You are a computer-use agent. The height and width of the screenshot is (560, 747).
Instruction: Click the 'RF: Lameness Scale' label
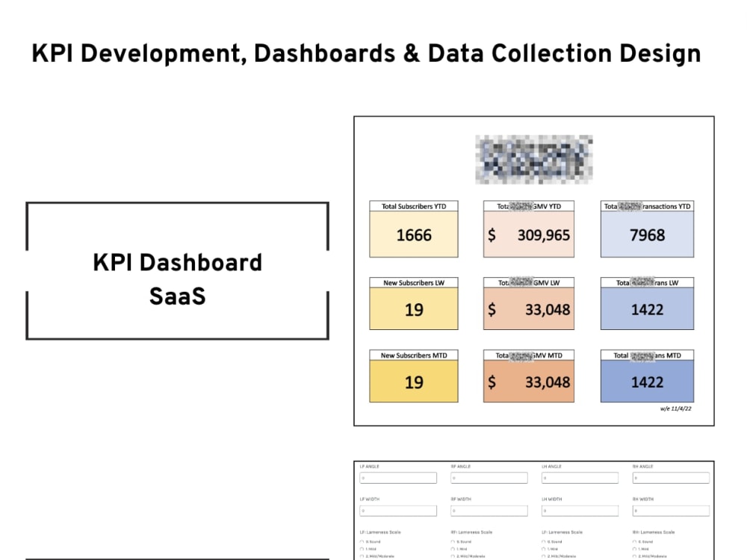471,532
